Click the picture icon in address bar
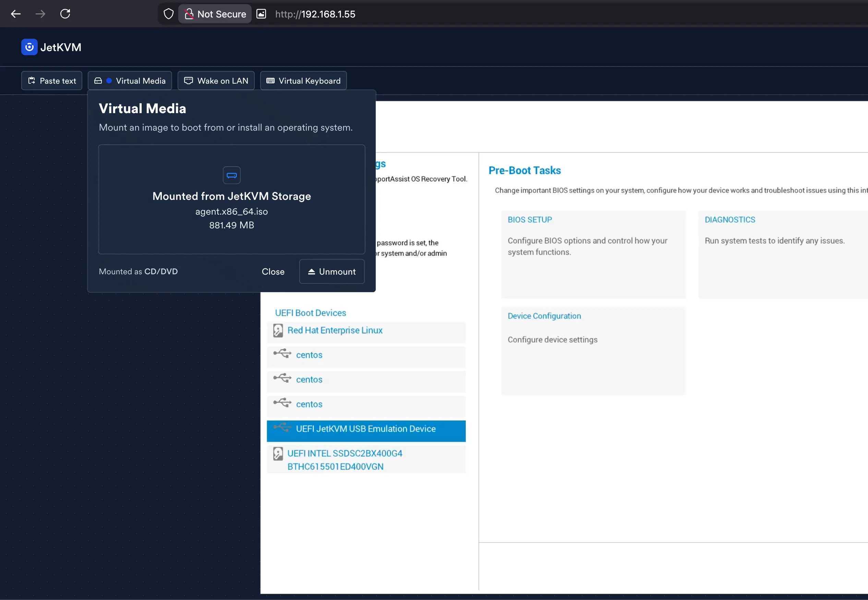The height and width of the screenshot is (600, 868). point(261,14)
